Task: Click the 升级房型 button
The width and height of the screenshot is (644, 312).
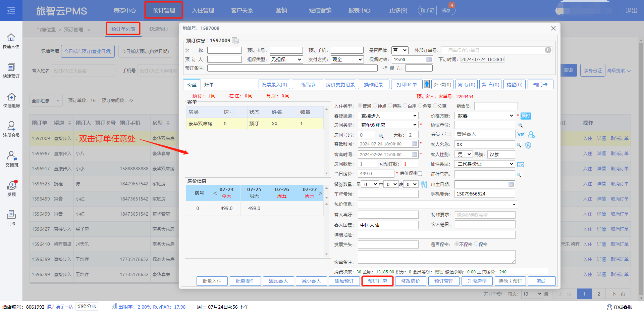Action: 477,281
